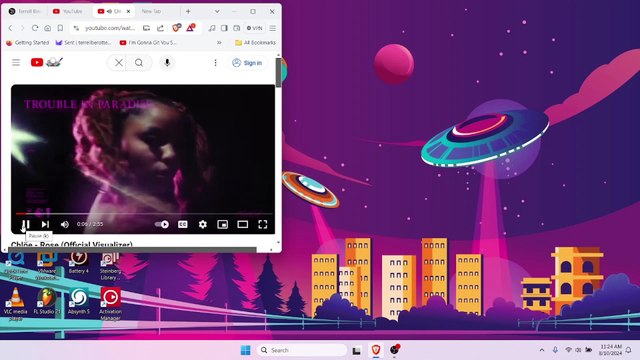This screenshot has height=360, width=640.
Task: Open YouTube's three-dot settings menu
Action: [x=215, y=63]
